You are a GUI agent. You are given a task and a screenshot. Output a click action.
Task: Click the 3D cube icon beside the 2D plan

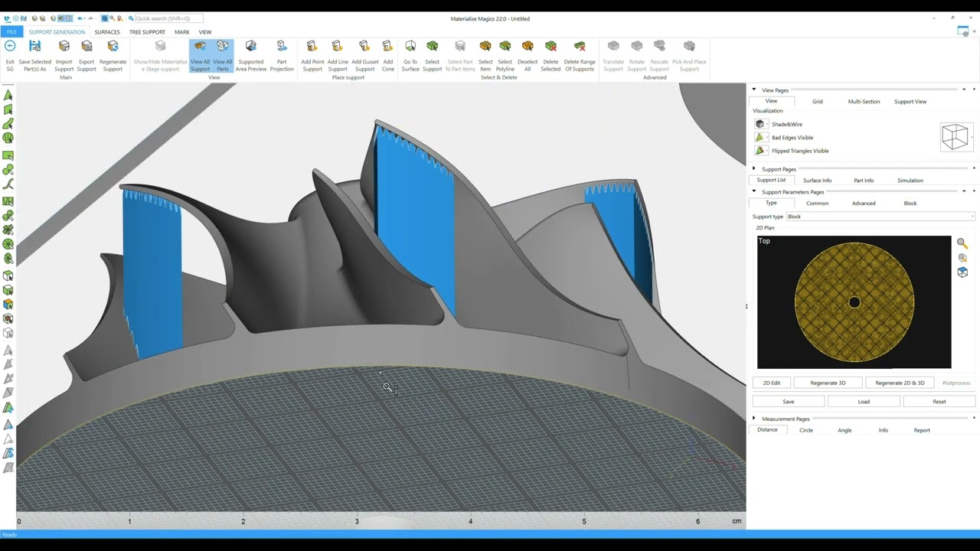962,272
